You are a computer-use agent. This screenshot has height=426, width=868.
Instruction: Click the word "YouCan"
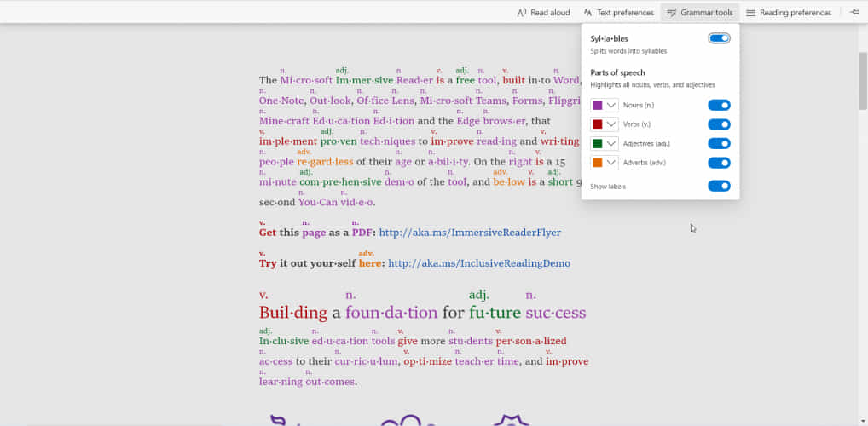[318, 203]
